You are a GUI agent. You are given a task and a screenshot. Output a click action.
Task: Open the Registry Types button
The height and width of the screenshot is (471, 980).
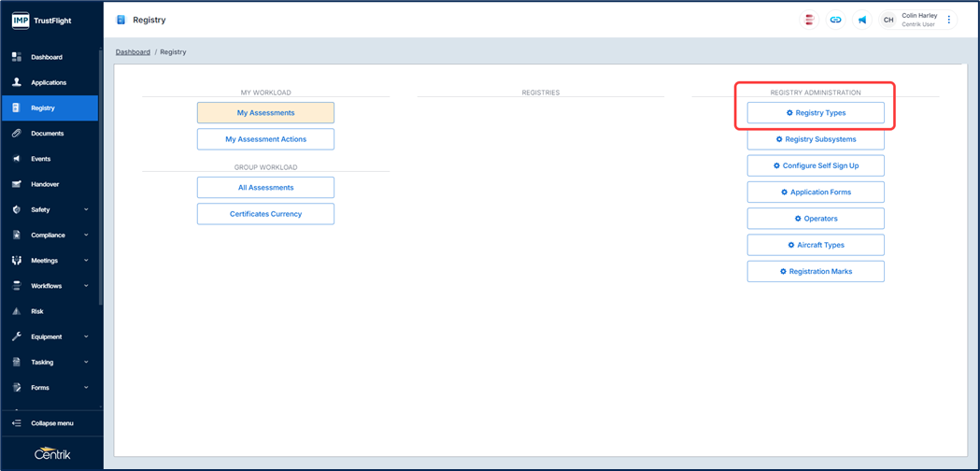[x=816, y=113]
